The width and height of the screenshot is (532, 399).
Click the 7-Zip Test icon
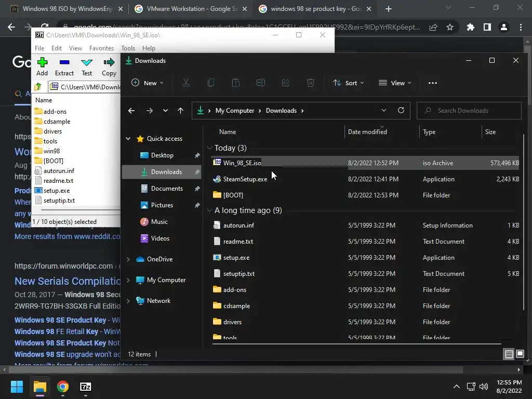tap(87, 62)
